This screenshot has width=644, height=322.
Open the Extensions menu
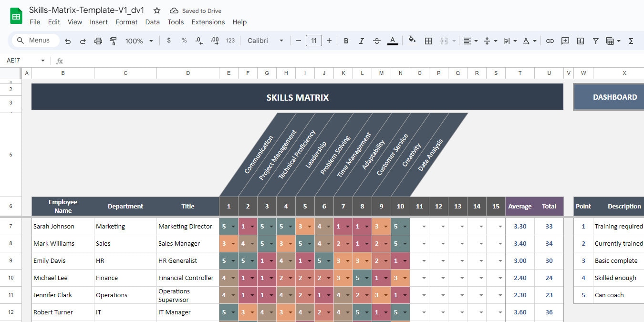[208, 22]
